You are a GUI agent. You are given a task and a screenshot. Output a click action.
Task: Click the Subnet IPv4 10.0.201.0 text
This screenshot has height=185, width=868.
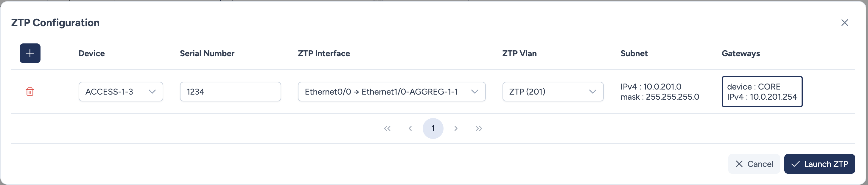(651, 87)
